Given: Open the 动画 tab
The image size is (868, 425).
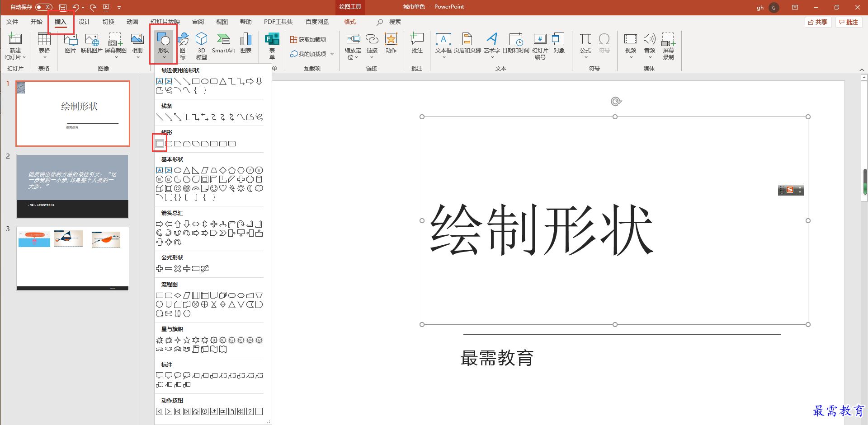Looking at the screenshot, I should 132,22.
